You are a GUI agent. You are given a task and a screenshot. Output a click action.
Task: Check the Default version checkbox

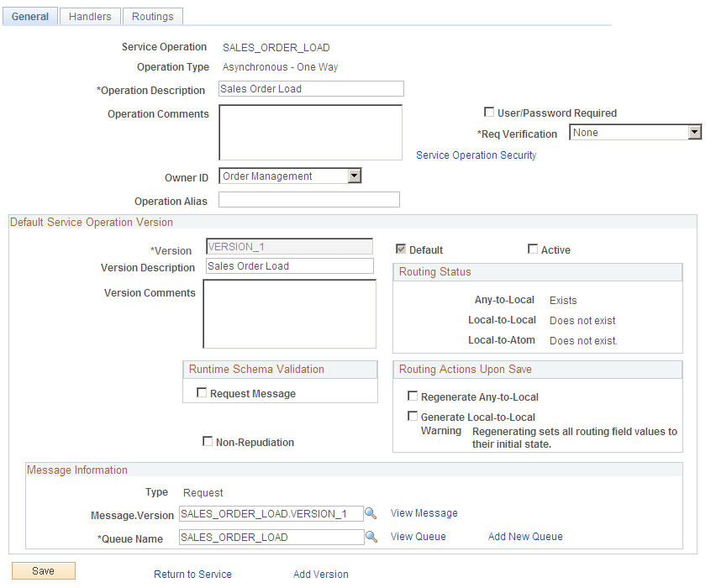pos(402,249)
